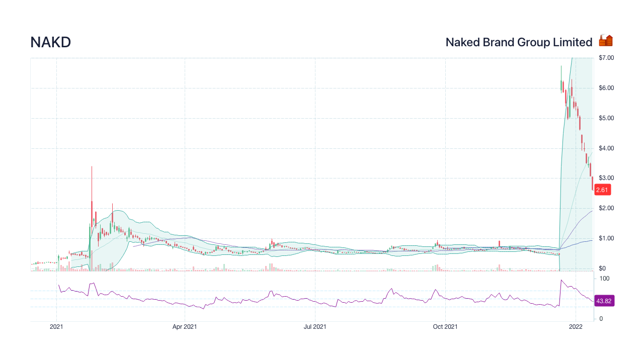This screenshot has width=644, height=362.
Task: Click the $3.00 price axis label
Action: click(606, 178)
